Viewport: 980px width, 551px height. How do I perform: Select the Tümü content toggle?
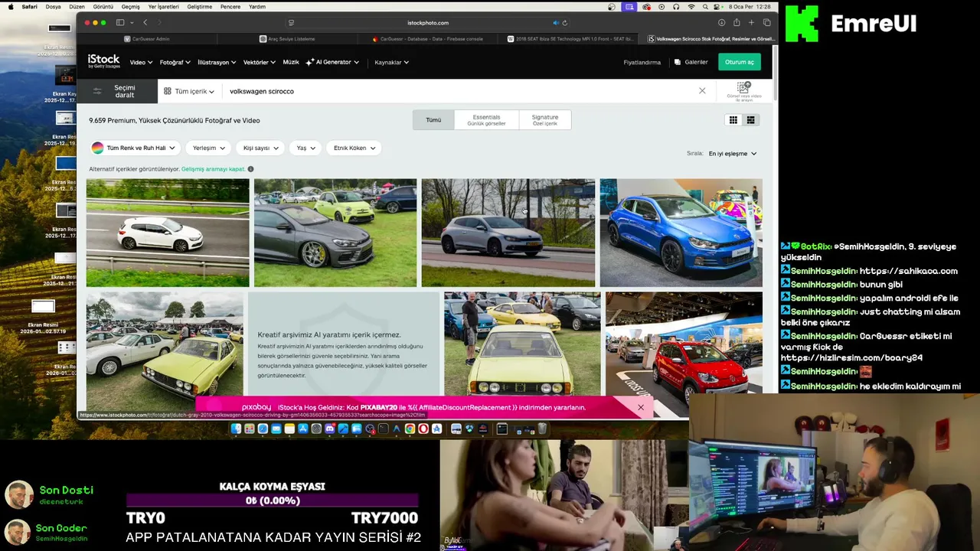coord(433,120)
